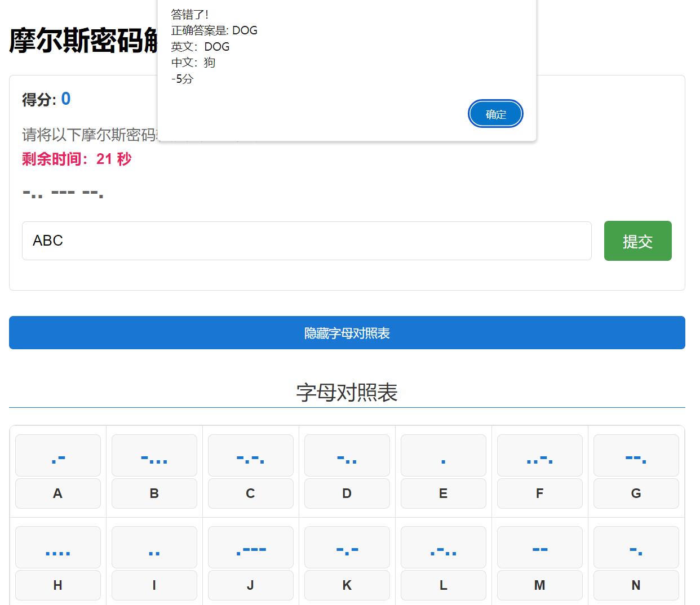700x605 pixels.
Task: Click the letter D cell
Action: tap(347, 493)
